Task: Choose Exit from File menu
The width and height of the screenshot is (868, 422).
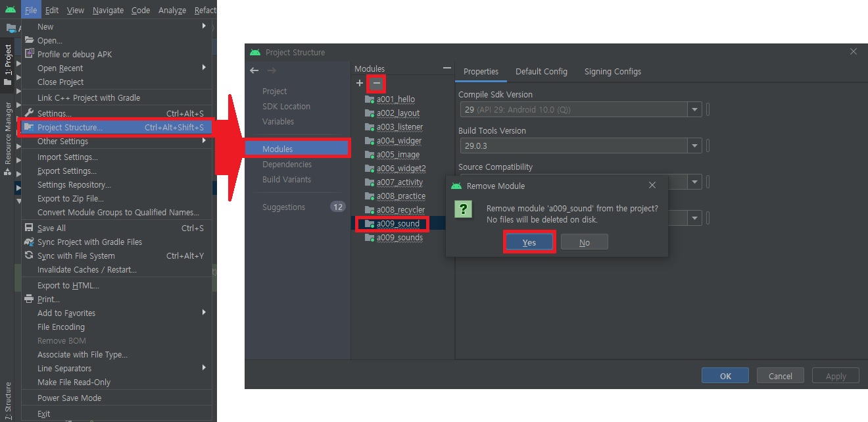Action: tap(116, 413)
